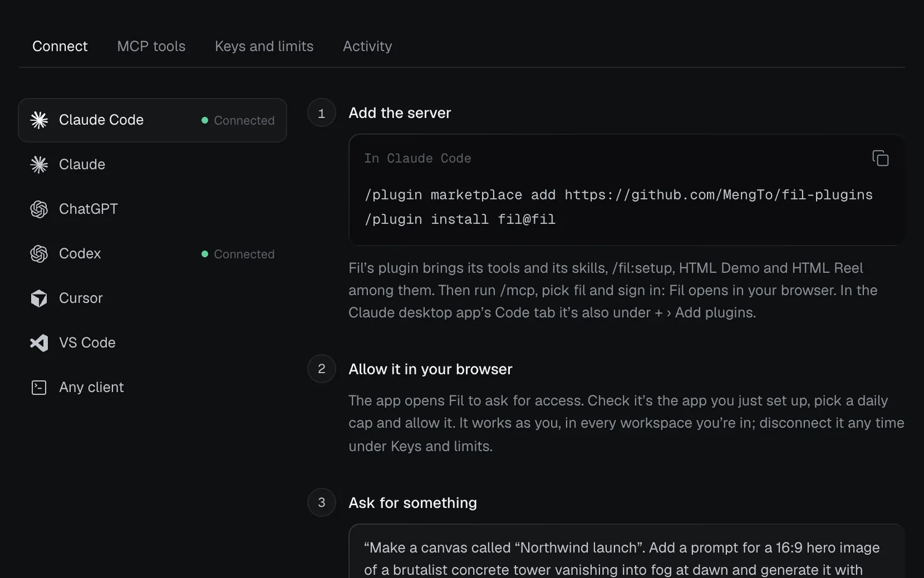The image size is (924, 578).
Task: Pick the Any client label
Action: [x=91, y=387]
